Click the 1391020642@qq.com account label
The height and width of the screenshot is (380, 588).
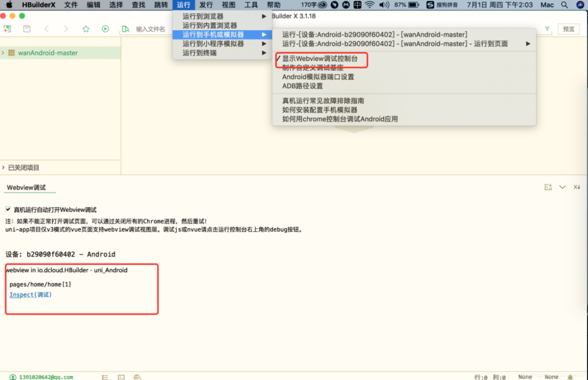(46, 377)
